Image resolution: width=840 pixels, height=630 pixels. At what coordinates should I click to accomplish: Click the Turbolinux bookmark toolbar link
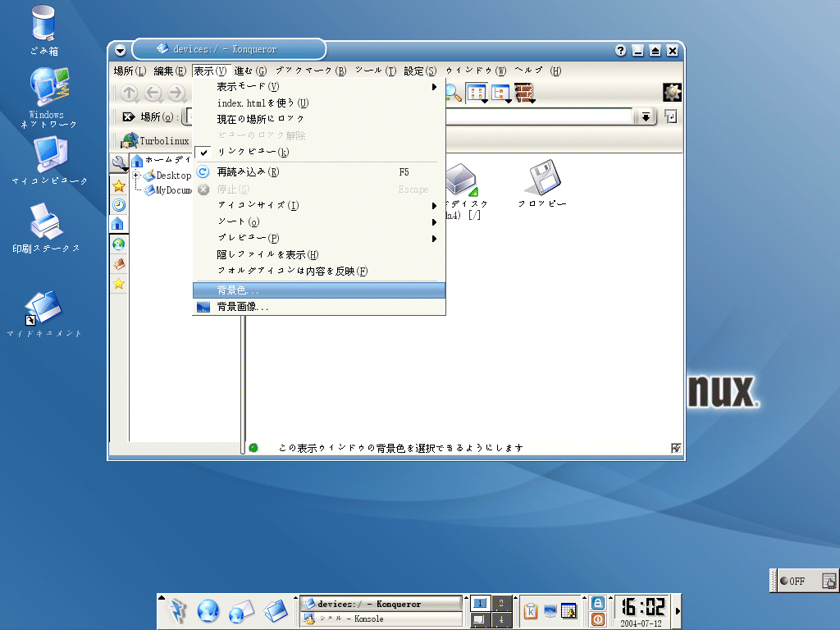(155, 141)
